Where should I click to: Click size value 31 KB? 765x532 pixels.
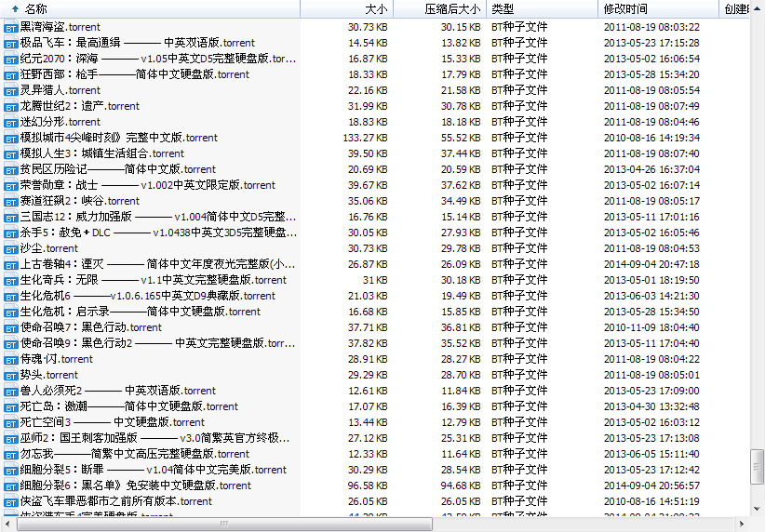point(375,280)
